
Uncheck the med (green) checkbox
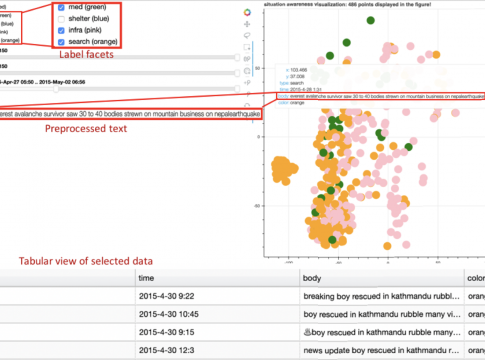(x=61, y=7)
